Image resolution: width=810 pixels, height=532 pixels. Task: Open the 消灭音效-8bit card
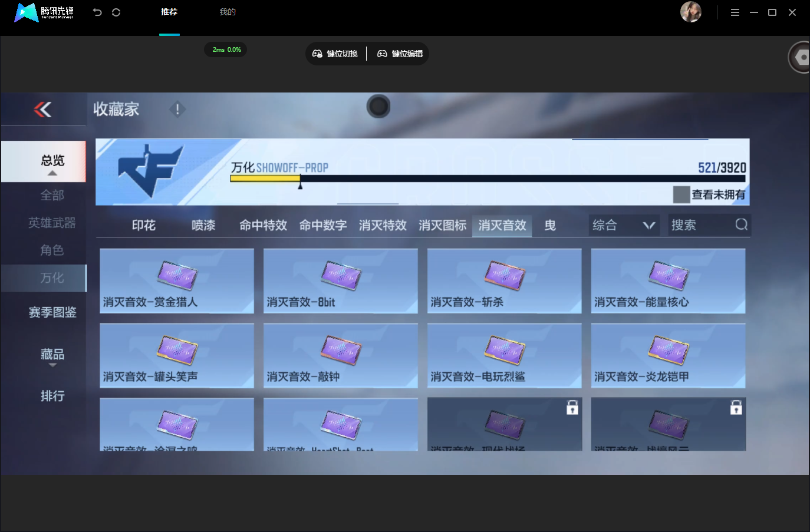click(x=341, y=280)
